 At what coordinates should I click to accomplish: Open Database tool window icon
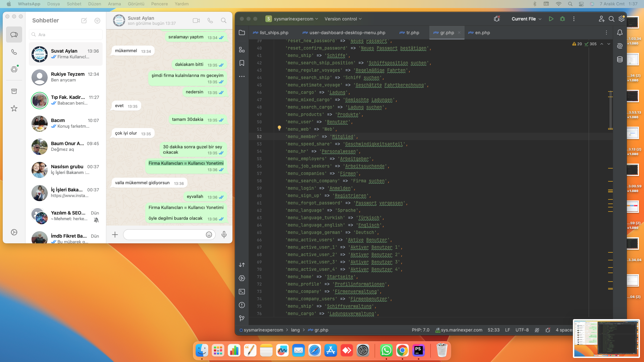[620, 59]
